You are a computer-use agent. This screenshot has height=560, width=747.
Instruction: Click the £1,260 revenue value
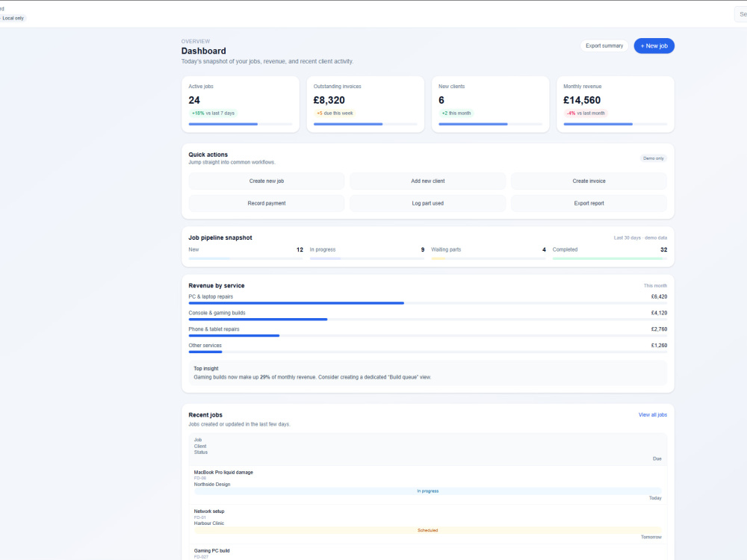(x=659, y=346)
